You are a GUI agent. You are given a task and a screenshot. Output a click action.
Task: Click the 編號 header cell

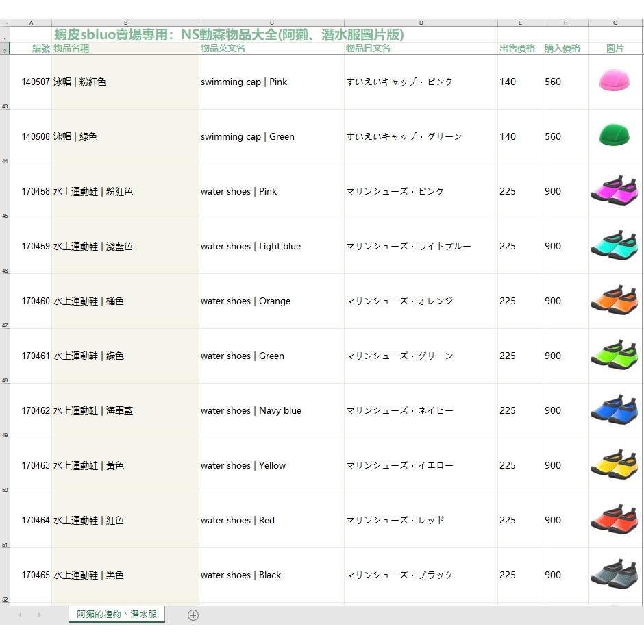[x=31, y=49]
